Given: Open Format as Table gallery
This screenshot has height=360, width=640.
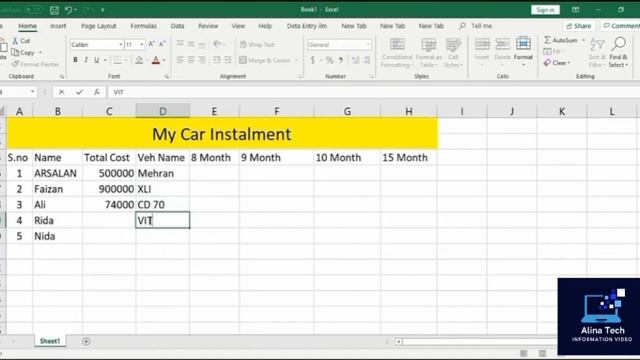Looking at the screenshot, I should point(428,53).
